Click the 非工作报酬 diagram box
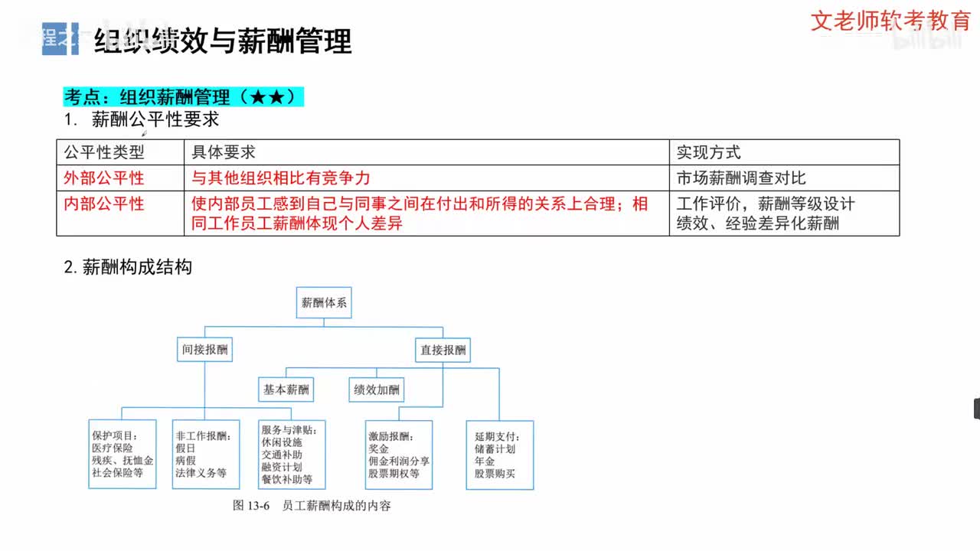Image resolution: width=980 pixels, height=551 pixels. (204, 455)
